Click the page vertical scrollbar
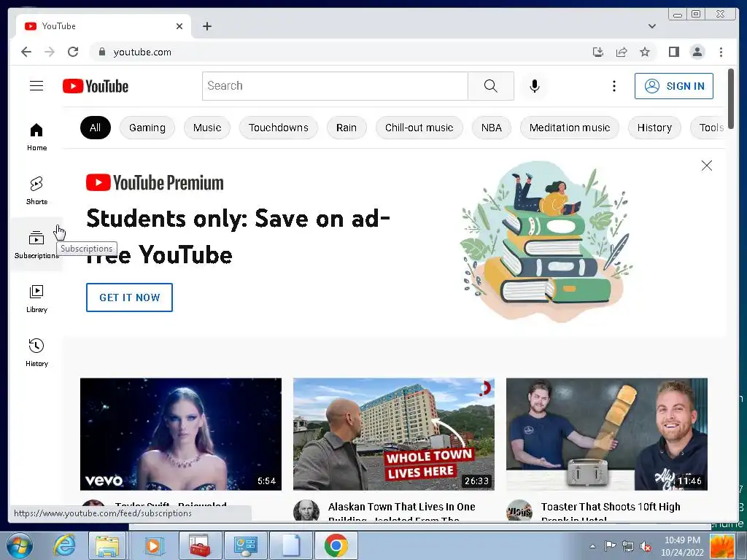Image resolution: width=747 pixels, height=560 pixels. [731, 98]
